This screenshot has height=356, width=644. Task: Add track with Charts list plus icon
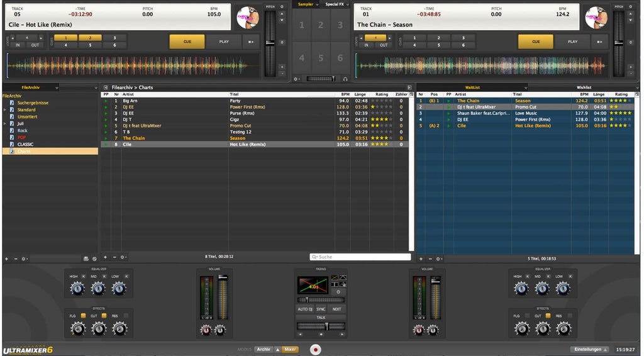[x=105, y=257]
